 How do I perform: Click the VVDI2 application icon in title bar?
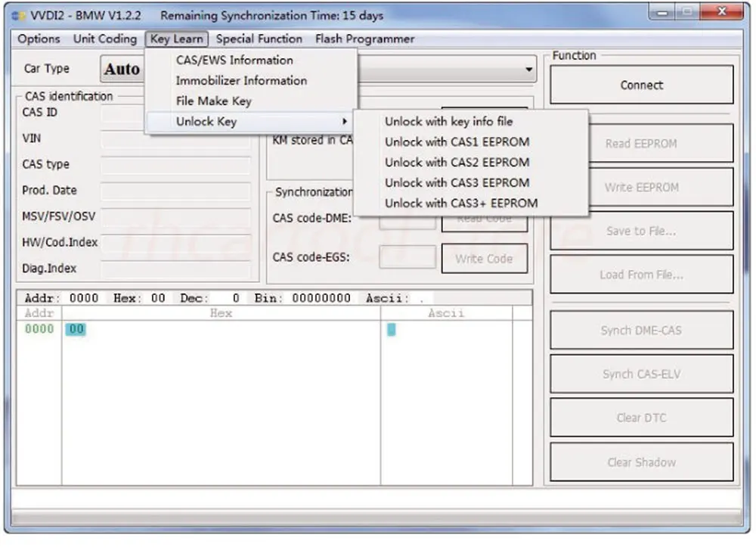(x=19, y=16)
